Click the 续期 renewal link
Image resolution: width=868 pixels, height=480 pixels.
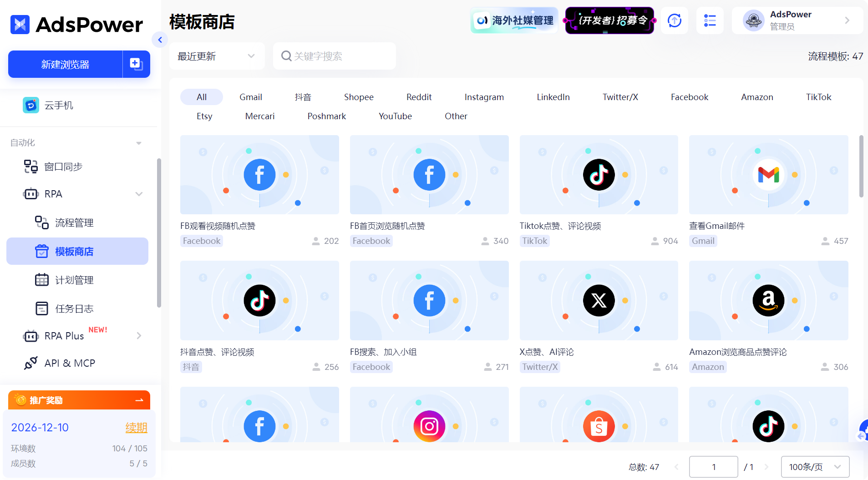pyautogui.click(x=136, y=427)
